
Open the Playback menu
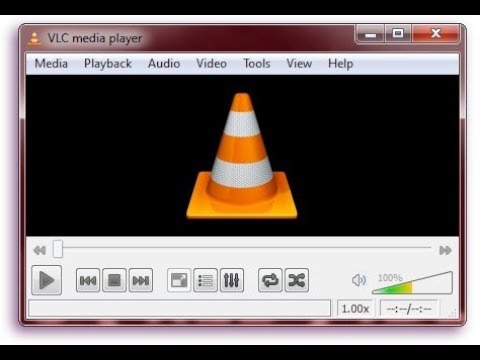(108, 64)
